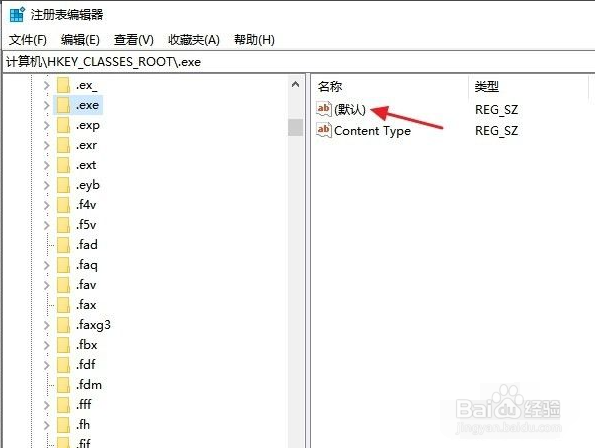Click REG_SZ type of (默认) row

pyautogui.click(x=496, y=110)
